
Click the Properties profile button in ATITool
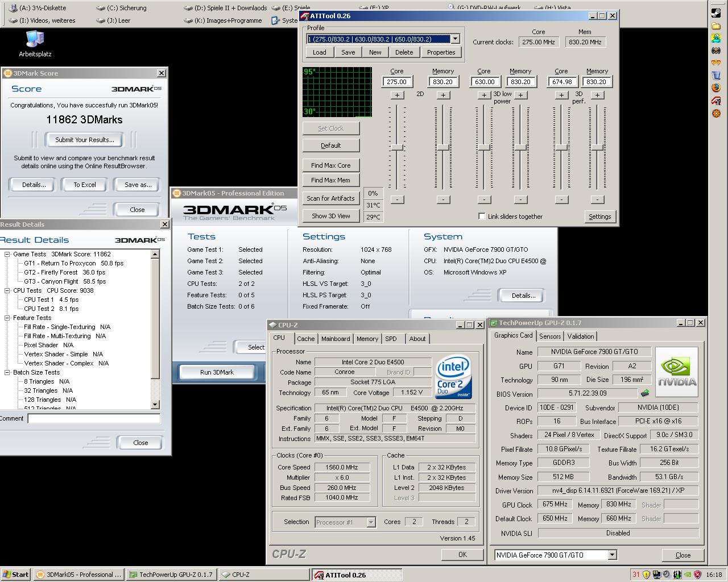coord(441,52)
